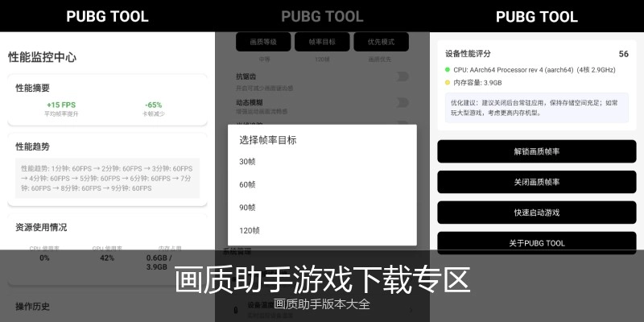Click the 设备性能评分 label
This screenshot has height=322, width=644.
tap(468, 54)
